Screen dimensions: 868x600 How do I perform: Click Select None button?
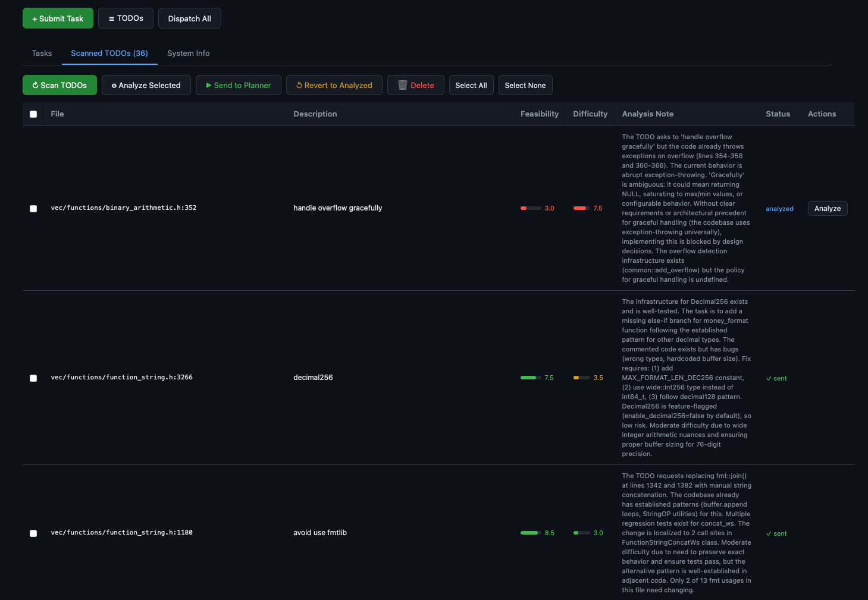tap(525, 85)
